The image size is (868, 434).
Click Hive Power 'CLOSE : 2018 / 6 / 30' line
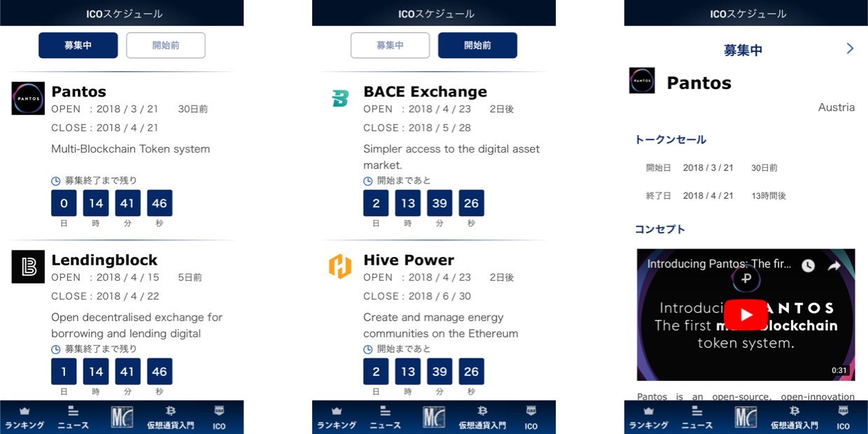[x=417, y=296]
